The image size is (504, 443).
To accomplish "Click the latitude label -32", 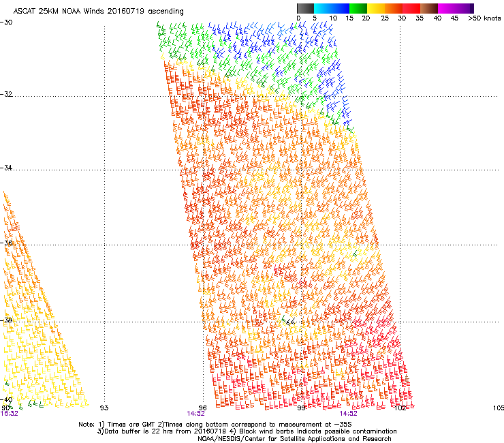I will coord(6,94).
